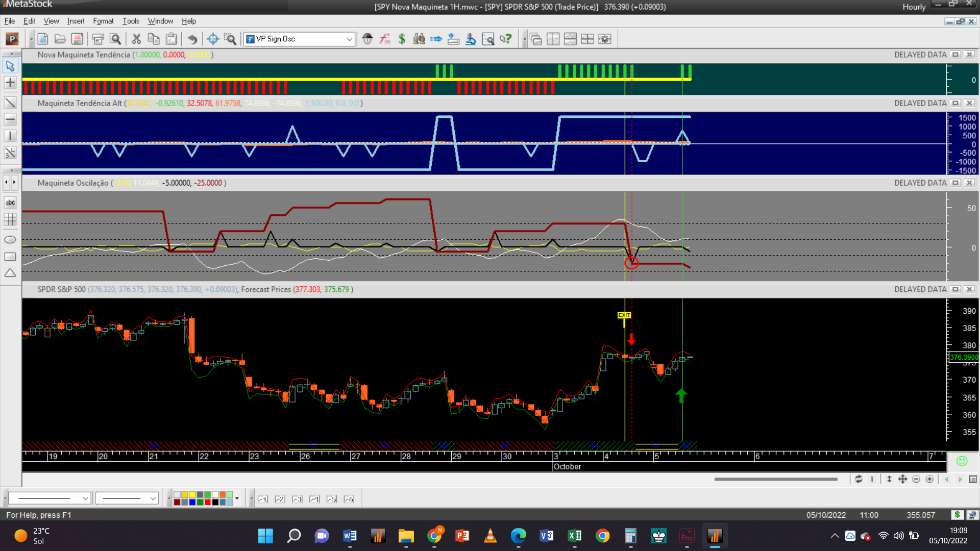Image resolution: width=980 pixels, height=551 pixels.
Task: Open the Tools menu
Action: [x=131, y=21]
